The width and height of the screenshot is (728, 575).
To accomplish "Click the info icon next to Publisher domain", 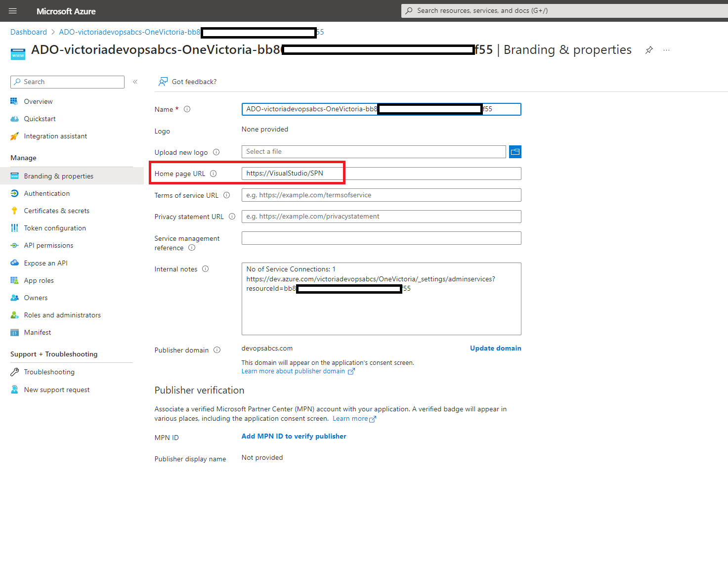I will (217, 350).
